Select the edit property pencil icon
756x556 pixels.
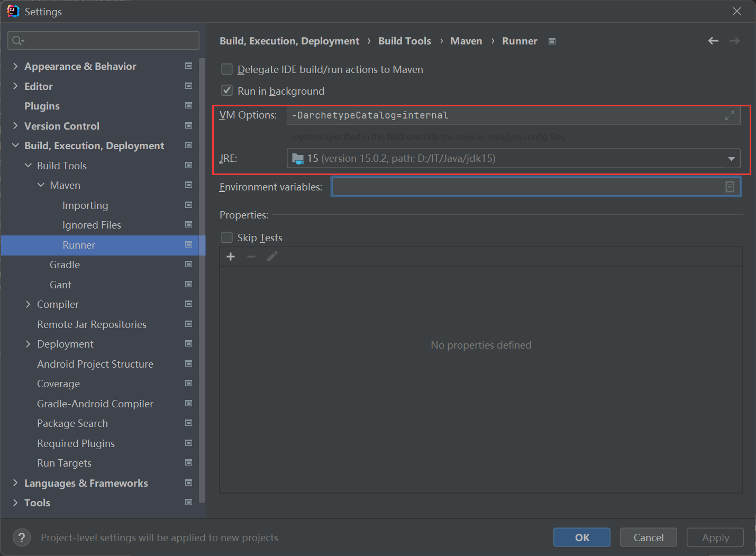[272, 256]
